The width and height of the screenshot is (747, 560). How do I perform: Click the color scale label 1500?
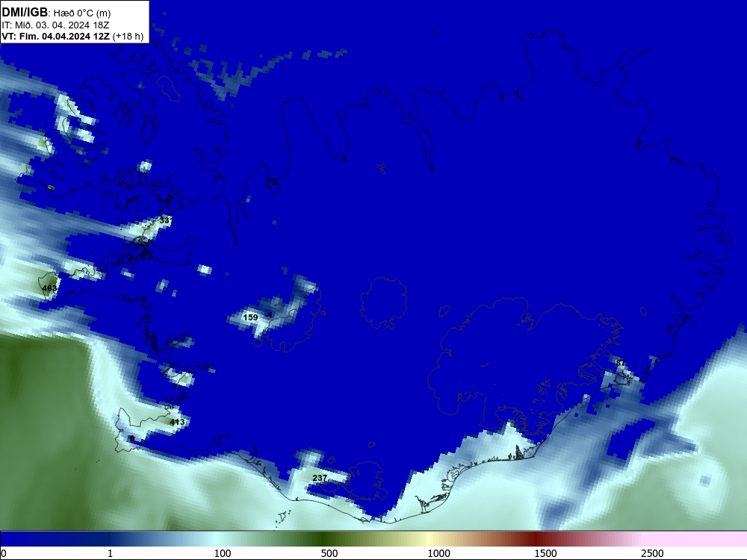click(545, 553)
